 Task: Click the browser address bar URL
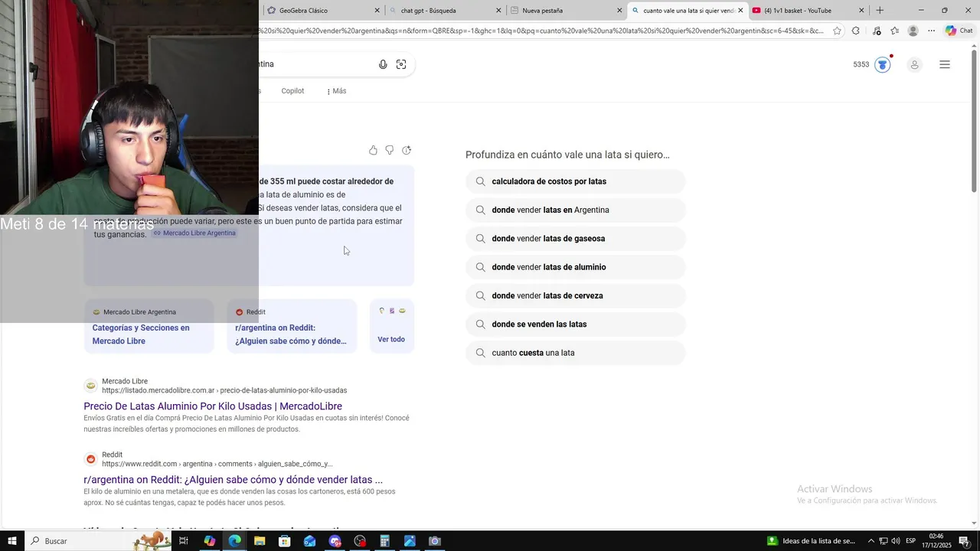[x=541, y=31]
